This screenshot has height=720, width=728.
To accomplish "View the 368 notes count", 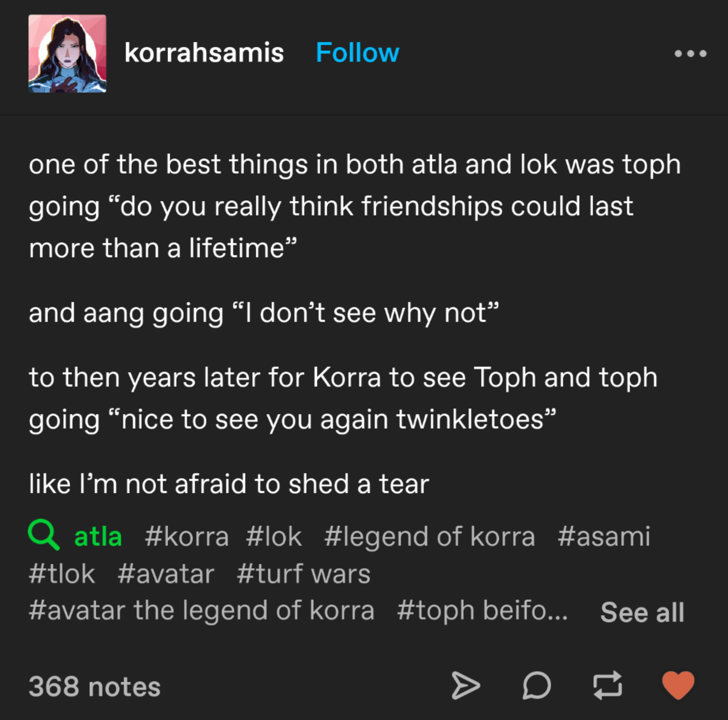I will click(95, 687).
